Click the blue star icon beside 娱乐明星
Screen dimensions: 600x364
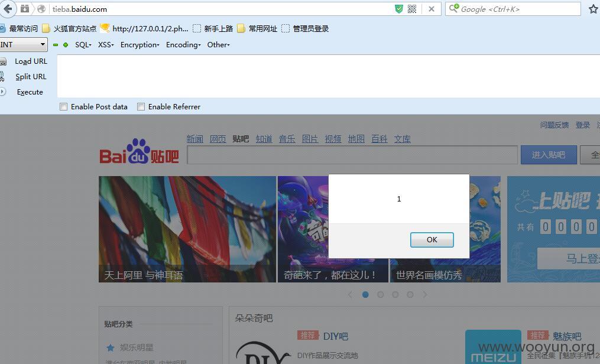(111, 347)
